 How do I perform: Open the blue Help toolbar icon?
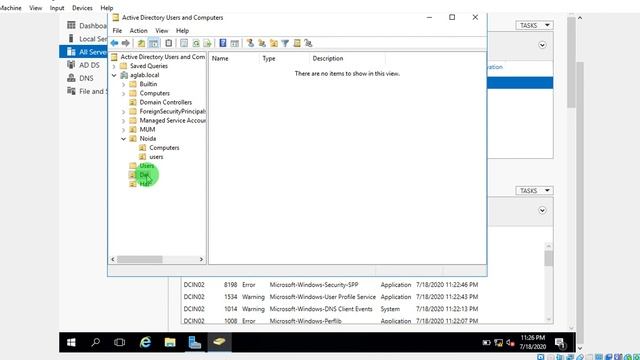pos(223,43)
